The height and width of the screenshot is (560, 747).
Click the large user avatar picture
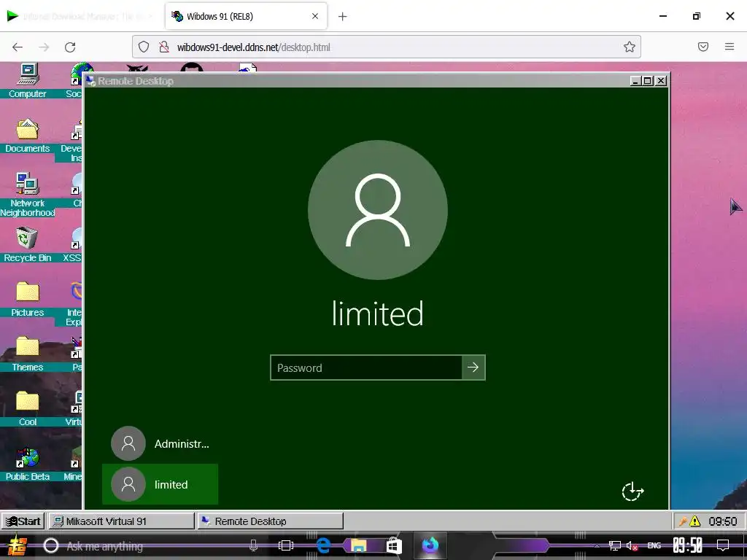(378, 210)
